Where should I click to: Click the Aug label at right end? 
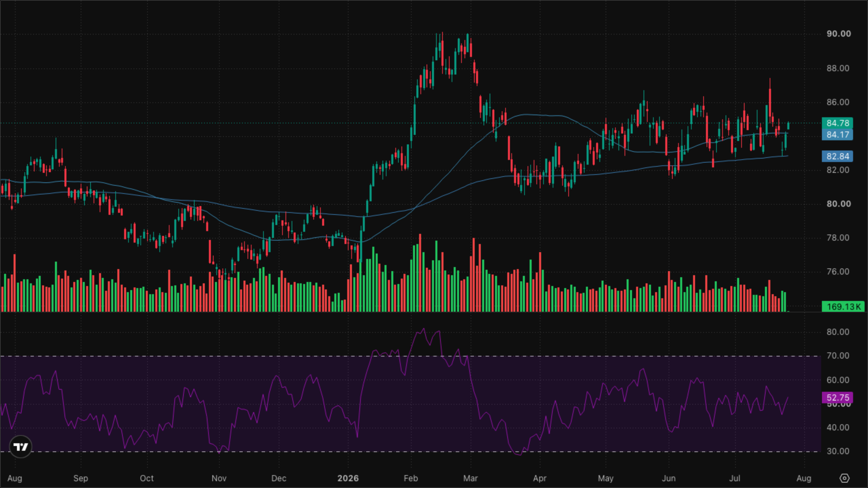click(804, 478)
